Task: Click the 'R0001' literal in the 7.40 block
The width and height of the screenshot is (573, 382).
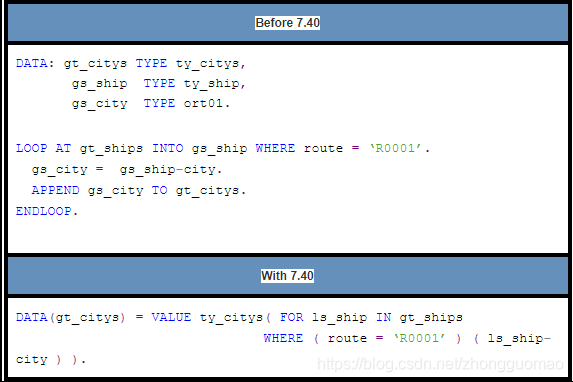Action: pos(419,338)
